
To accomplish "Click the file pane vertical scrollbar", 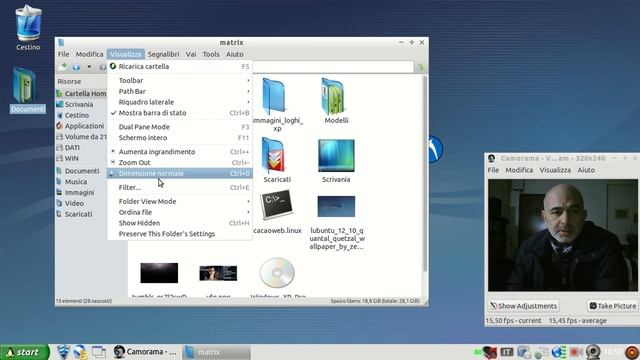I will tap(424, 173).
